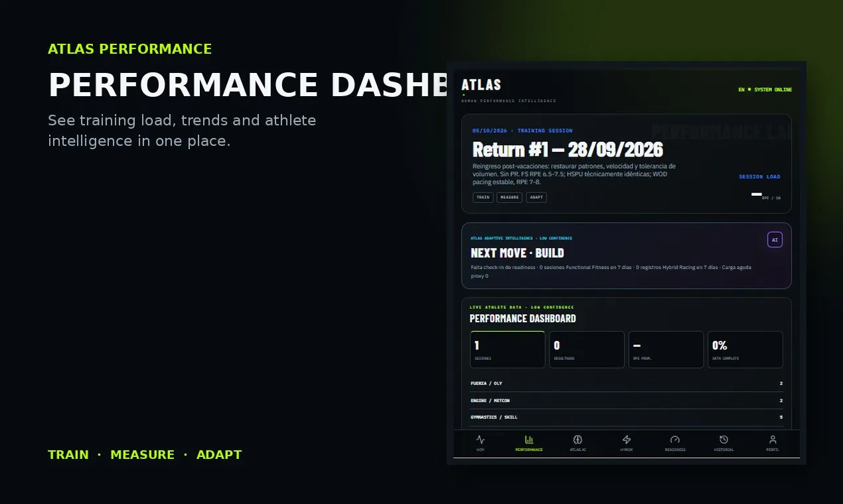Viewport: 843px width, 504px height.
Task: Open the Sesiones stat card
Action: coord(508,349)
